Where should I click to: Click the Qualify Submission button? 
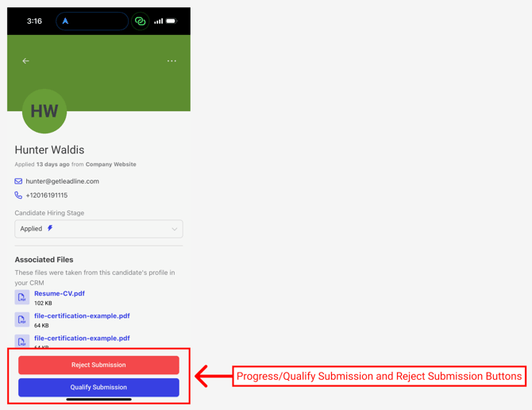pyautogui.click(x=98, y=387)
